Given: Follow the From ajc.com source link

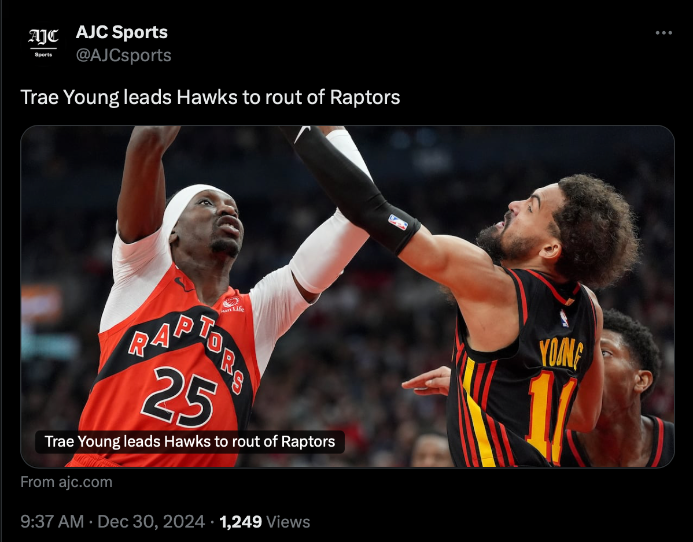Looking at the screenshot, I should click(x=66, y=482).
